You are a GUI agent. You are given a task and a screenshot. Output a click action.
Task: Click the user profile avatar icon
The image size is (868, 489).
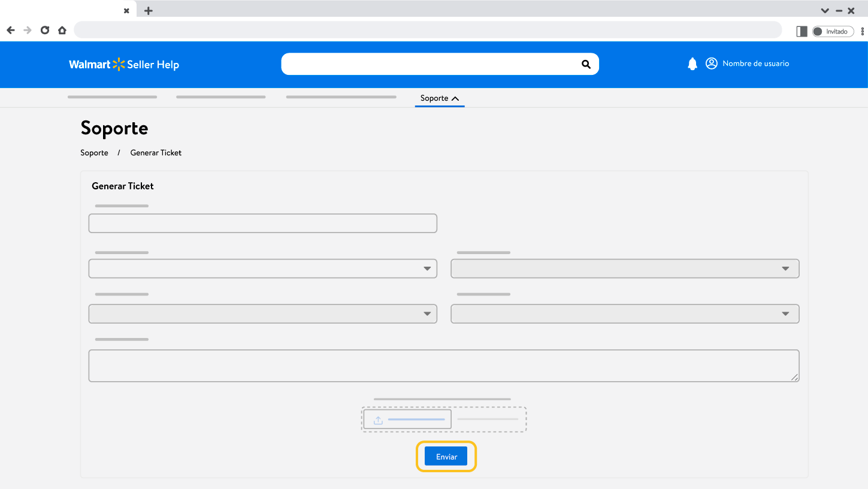click(711, 64)
